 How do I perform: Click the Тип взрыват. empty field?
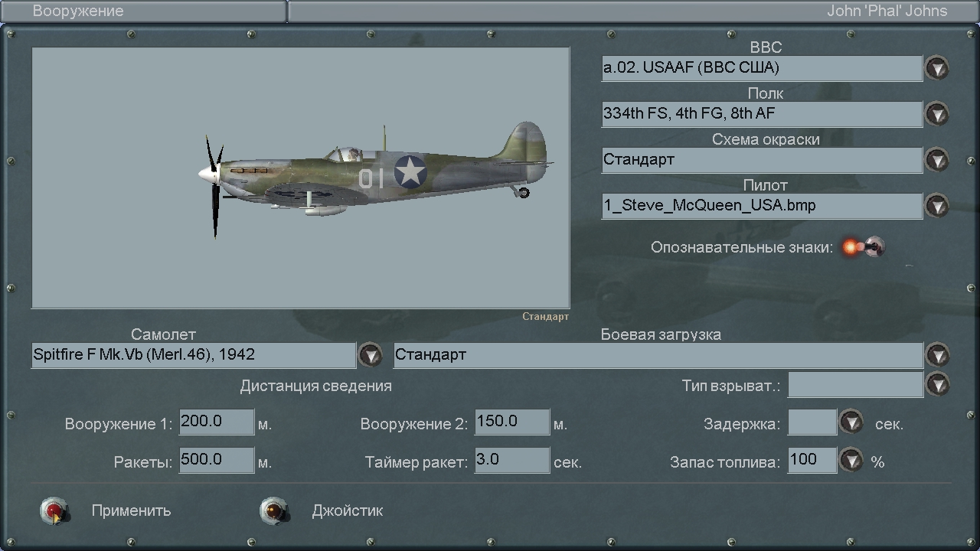click(855, 385)
